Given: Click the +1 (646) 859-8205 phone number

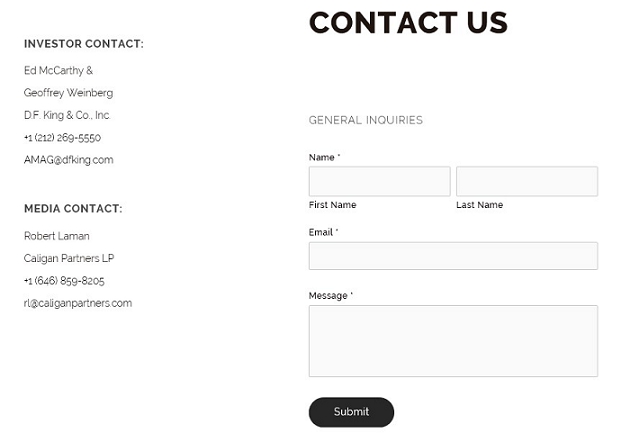Looking at the screenshot, I should (64, 281).
